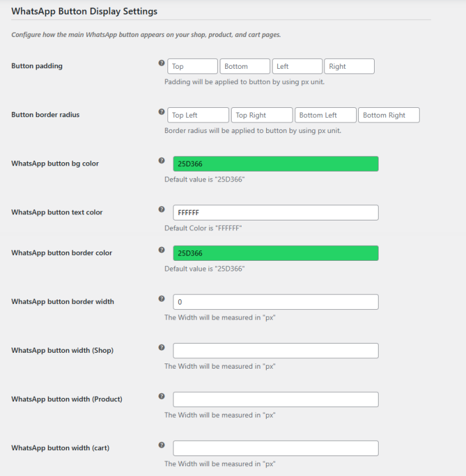The width and height of the screenshot is (466, 476).
Task: Click help icon for button width (Shop)
Action: (162, 348)
